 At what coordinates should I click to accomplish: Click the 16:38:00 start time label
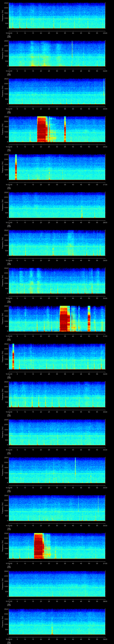coord(9,639)
